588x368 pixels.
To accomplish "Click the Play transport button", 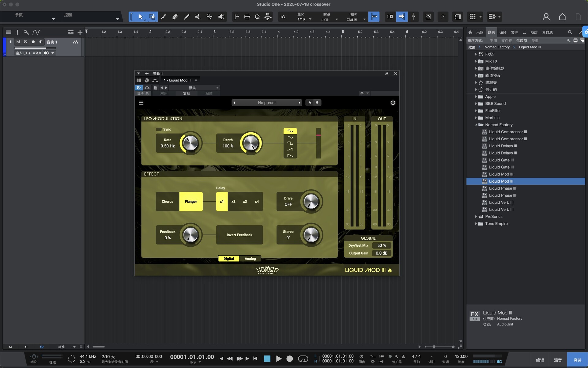I will tap(279, 359).
